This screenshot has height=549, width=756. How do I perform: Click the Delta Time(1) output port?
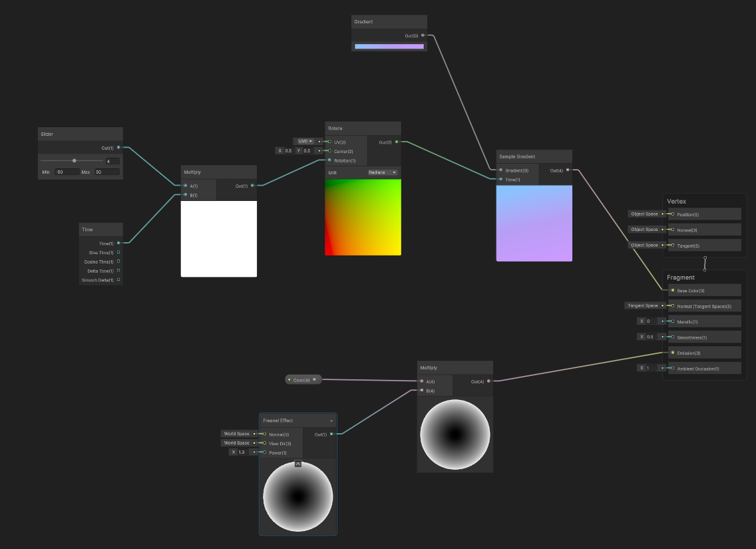[x=118, y=270]
